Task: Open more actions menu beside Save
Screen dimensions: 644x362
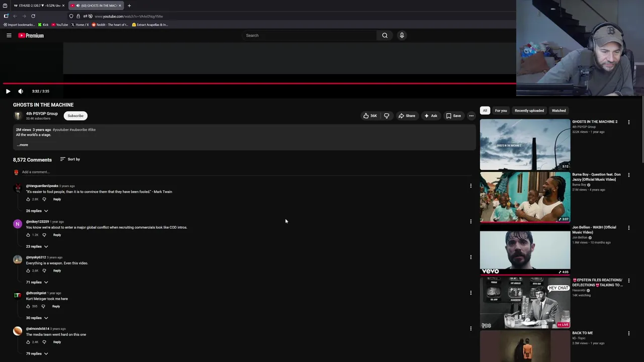Action: [x=471, y=116]
